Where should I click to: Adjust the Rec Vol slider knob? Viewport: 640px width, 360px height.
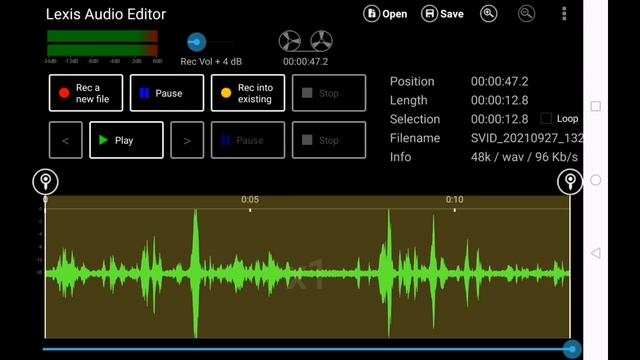pyautogui.click(x=196, y=42)
